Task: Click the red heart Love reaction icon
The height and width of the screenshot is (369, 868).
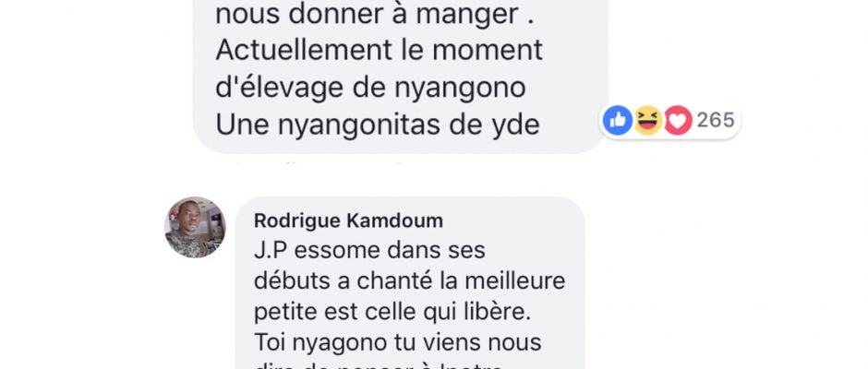Action: 678,120
